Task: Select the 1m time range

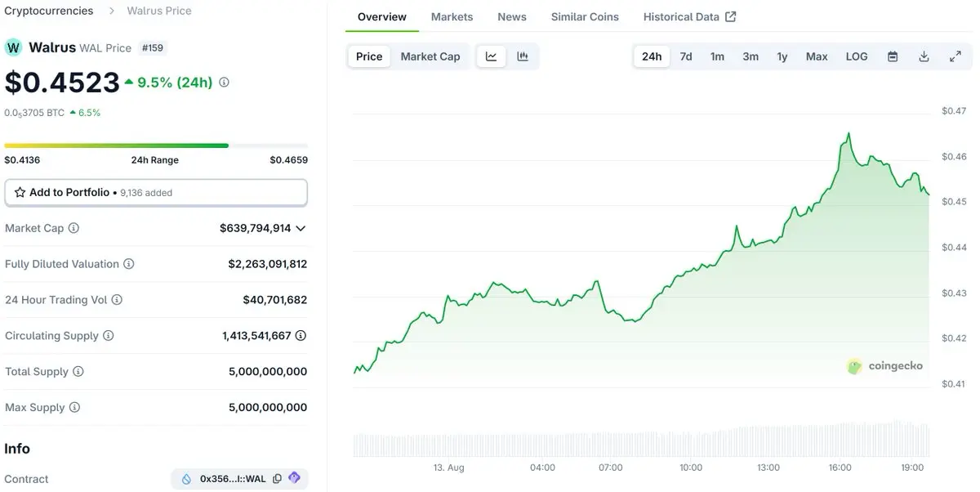Action: pos(717,56)
